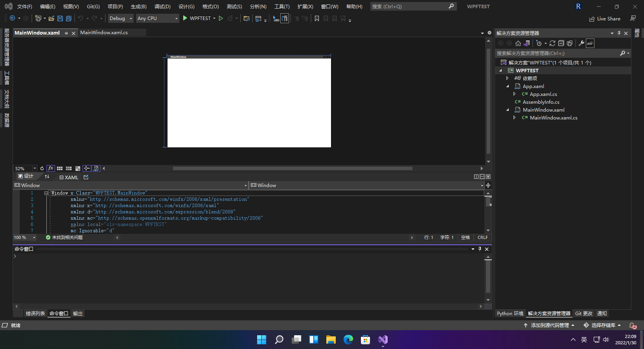
Task: Toggle artboard background checkerboard icon
Action: tap(78, 168)
